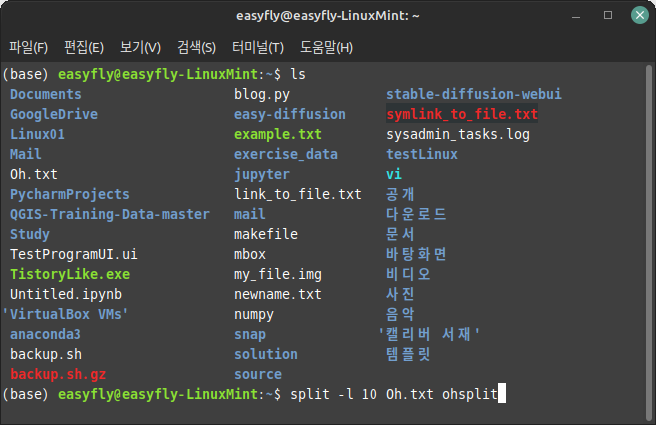
Task: Click the my_file.img file name
Action: click(x=278, y=274)
